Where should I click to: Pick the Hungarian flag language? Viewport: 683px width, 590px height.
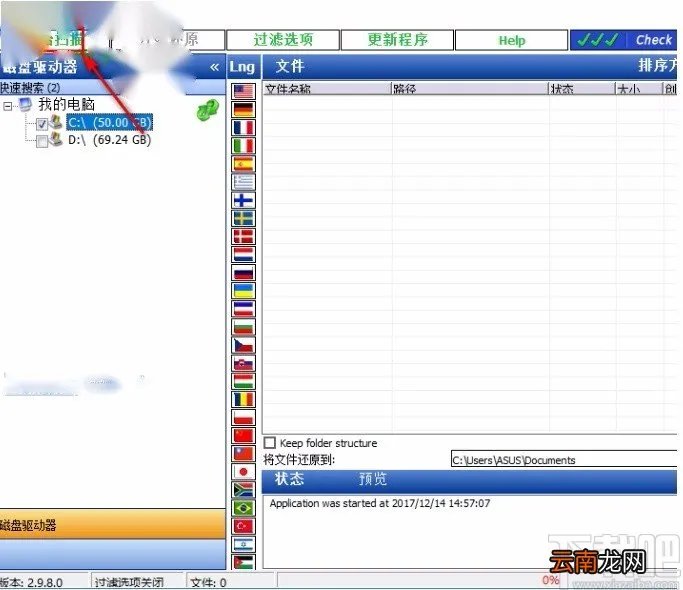point(243,381)
